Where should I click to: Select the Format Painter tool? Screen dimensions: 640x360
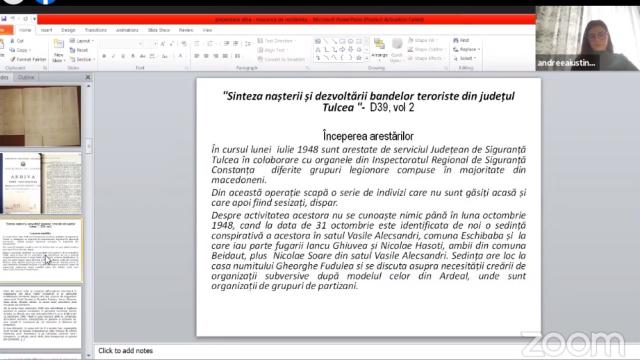click(x=28, y=59)
